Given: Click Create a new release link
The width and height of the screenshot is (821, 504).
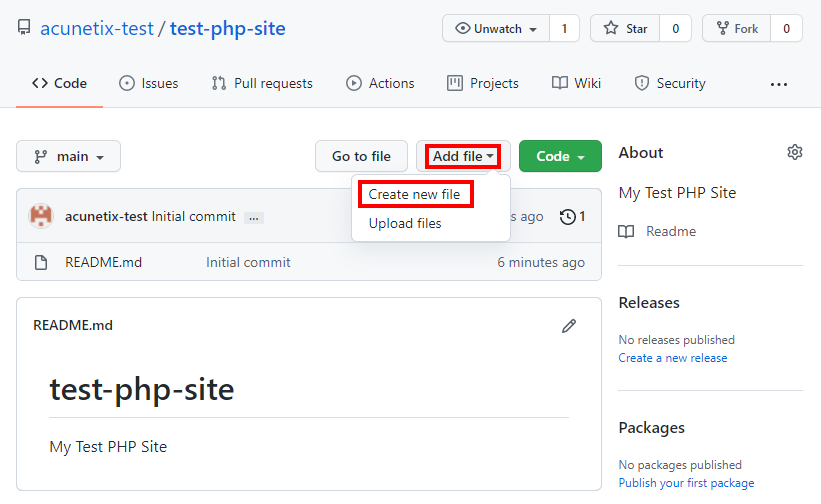Looking at the screenshot, I should [x=673, y=358].
